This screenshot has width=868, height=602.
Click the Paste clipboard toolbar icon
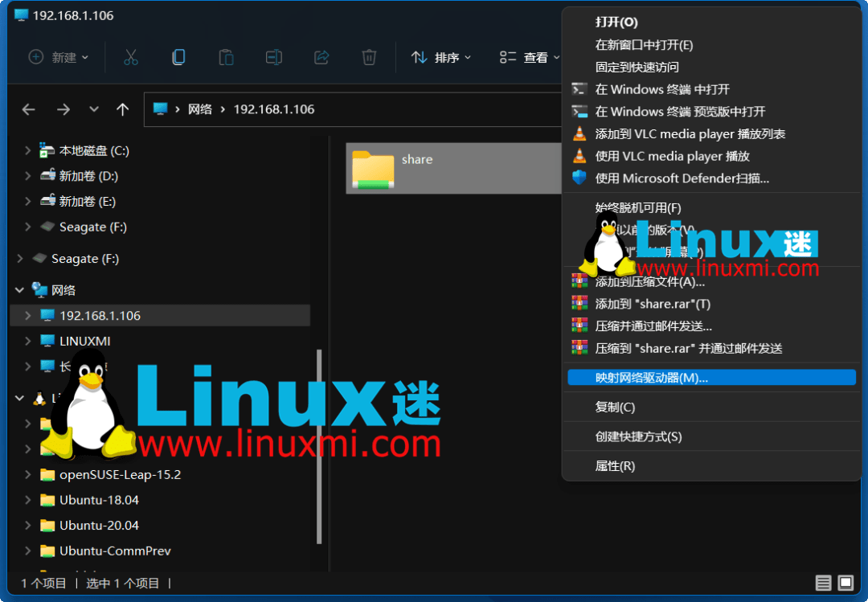pos(226,57)
